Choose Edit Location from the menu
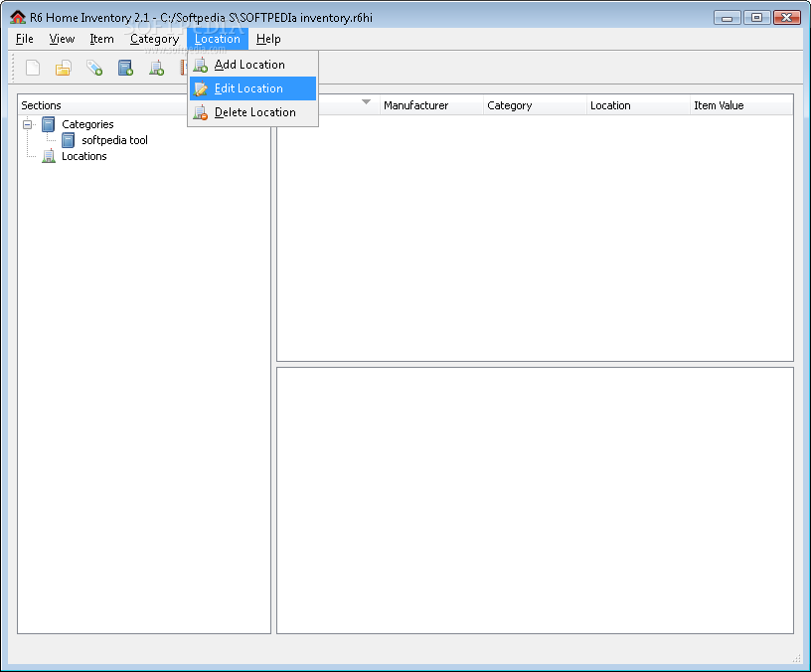Image resolution: width=811 pixels, height=672 pixels. coord(252,88)
